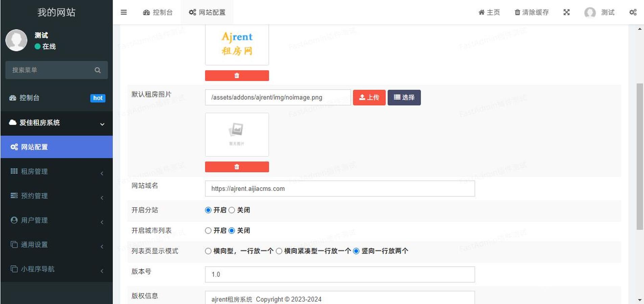This screenshot has width=644, height=304.
Task: Click the search magnifier icon in sidebar
Action: (98, 70)
